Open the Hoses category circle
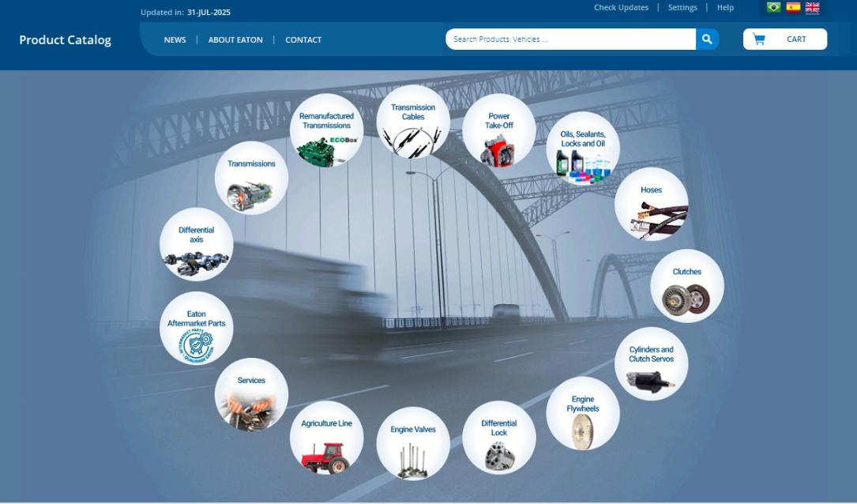 pos(652,204)
